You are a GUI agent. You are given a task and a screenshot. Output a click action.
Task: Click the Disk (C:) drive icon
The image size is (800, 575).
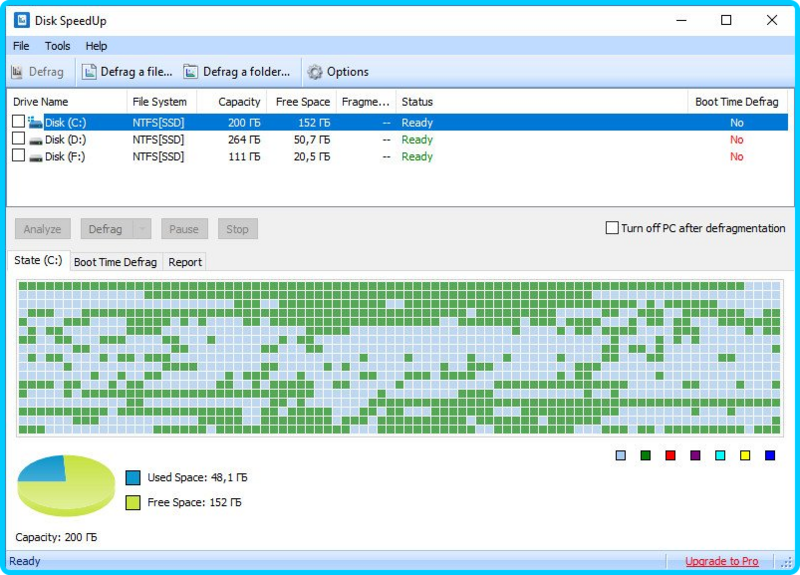click(35, 122)
